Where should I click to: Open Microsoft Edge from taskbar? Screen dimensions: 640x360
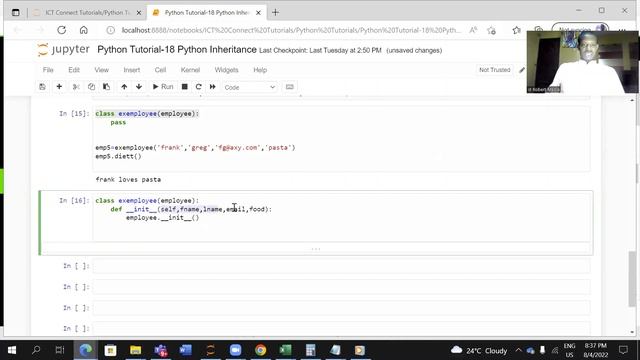click(x=85, y=350)
